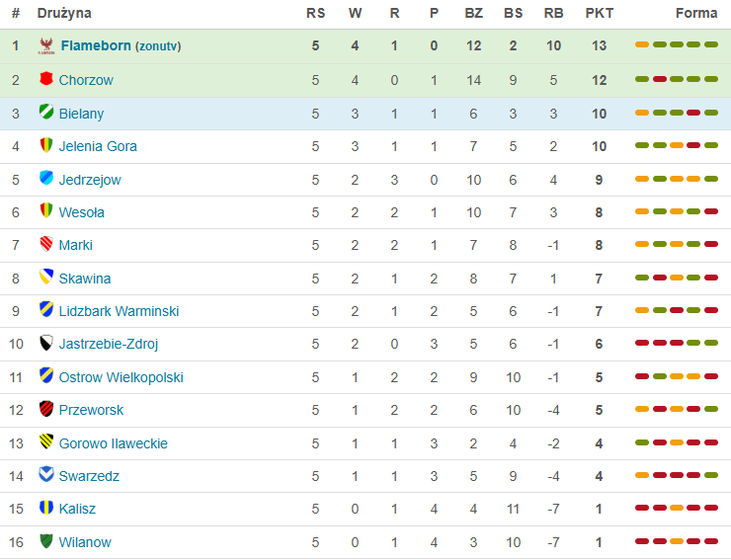Click the RB column header
Image resolution: width=731 pixels, height=560 pixels.
(553, 14)
